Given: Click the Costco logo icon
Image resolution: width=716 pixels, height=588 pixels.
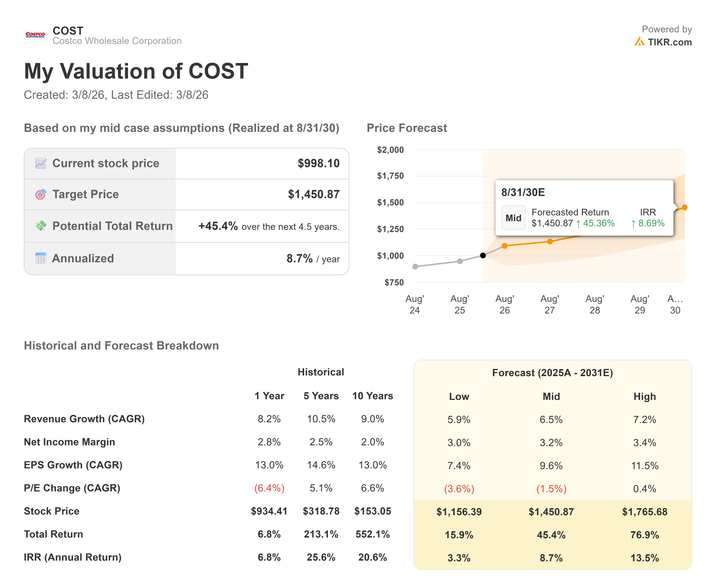Looking at the screenshot, I should pyautogui.click(x=35, y=35).
